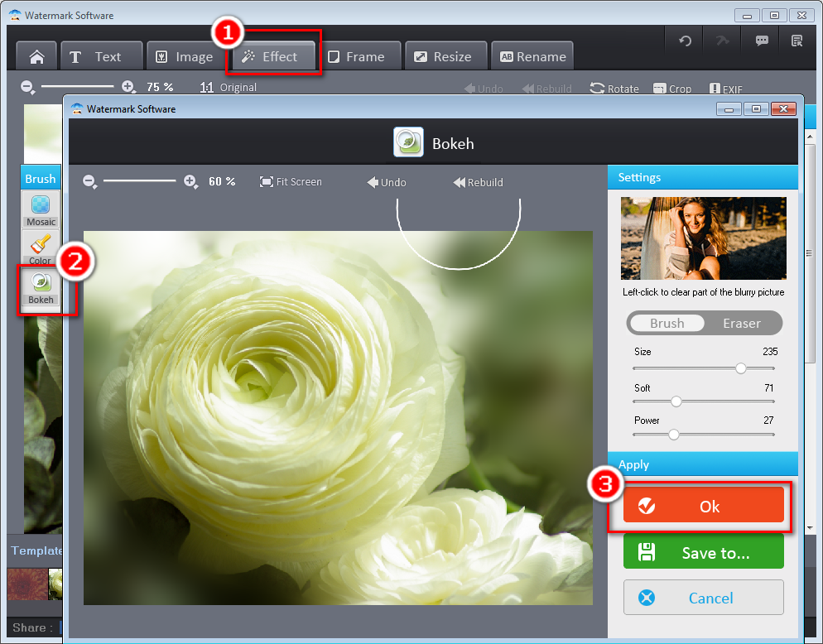Switch to the Image tab
The width and height of the screenshot is (823, 644).
(187, 56)
